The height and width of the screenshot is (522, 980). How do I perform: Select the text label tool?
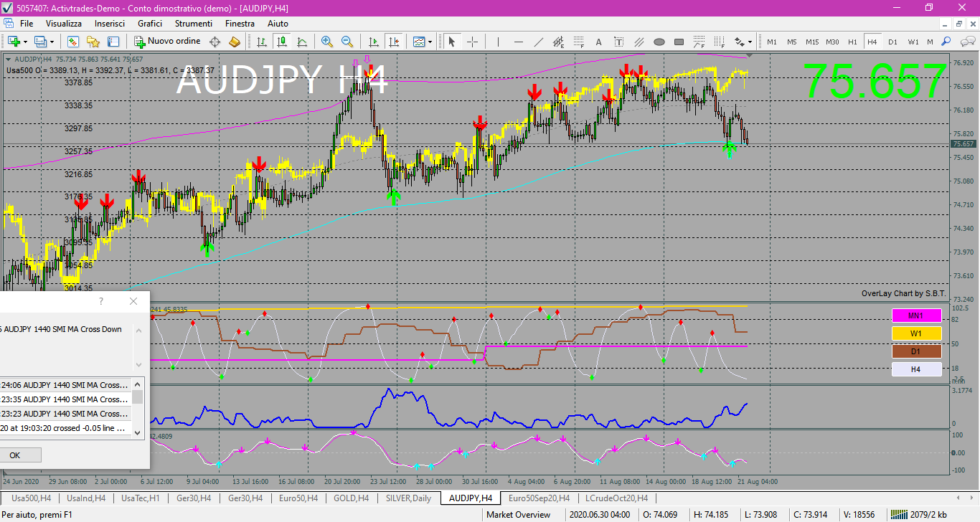click(x=618, y=42)
